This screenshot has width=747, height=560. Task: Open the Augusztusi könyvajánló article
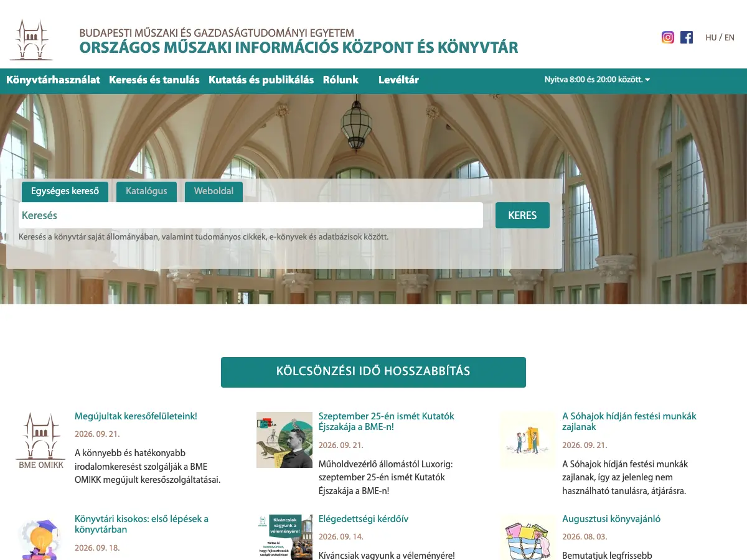[611, 519]
